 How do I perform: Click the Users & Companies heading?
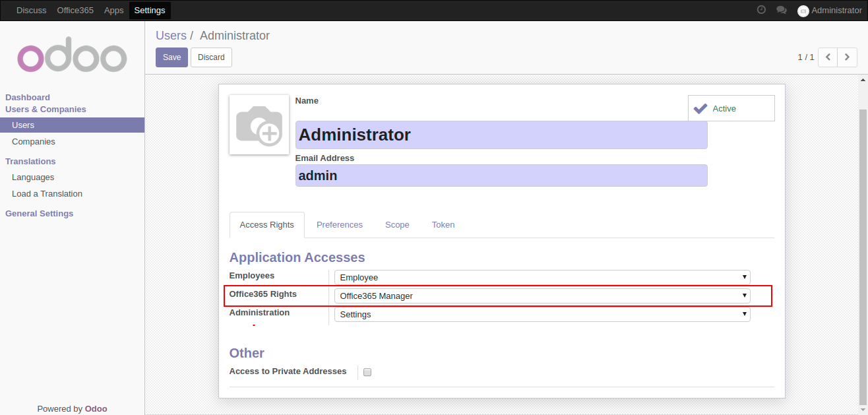click(x=46, y=110)
